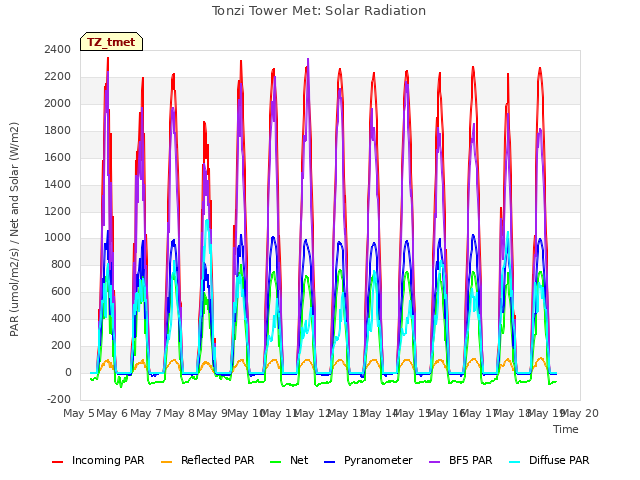This screenshot has height=480, width=640.
Task: Click the 400 y-axis tick label
Action: point(61,318)
